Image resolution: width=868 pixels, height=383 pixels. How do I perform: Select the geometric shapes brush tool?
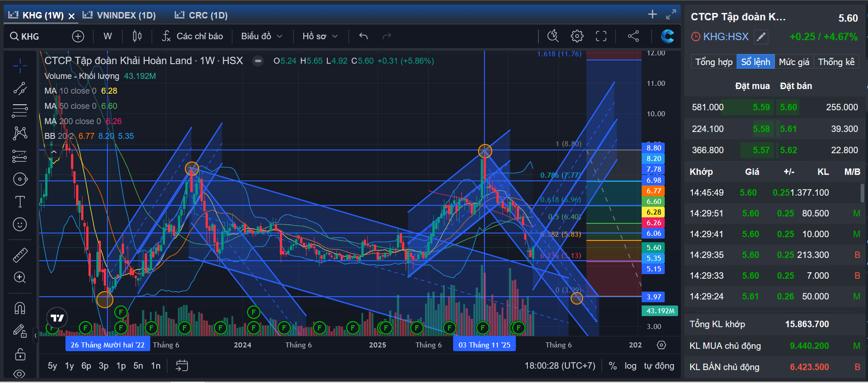tap(20, 179)
